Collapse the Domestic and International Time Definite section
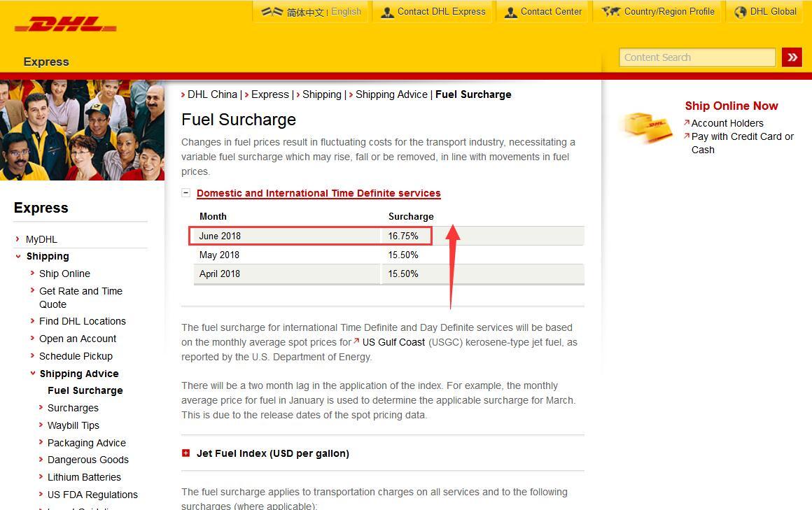The width and height of the screenshot is (812, 510). [186, 193]
